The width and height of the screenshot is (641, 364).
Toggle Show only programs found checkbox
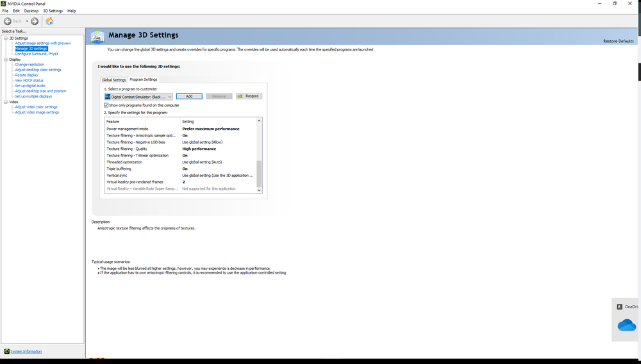(x=106, y=105)
